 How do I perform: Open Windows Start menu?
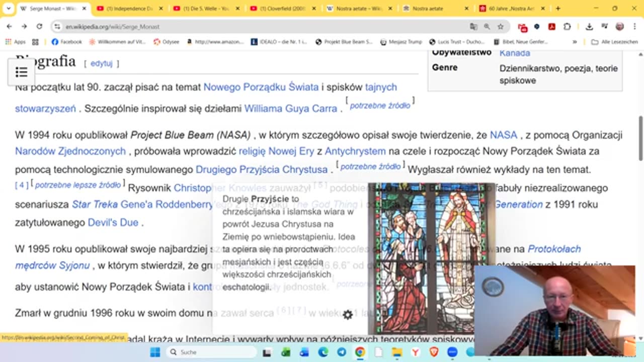click(155, 352)
